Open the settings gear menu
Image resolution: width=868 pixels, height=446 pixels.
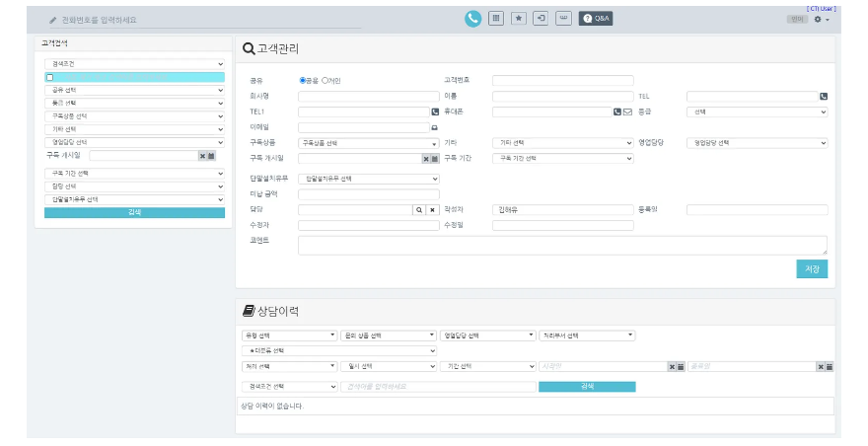pyautogui.click(x=821, y=19)
